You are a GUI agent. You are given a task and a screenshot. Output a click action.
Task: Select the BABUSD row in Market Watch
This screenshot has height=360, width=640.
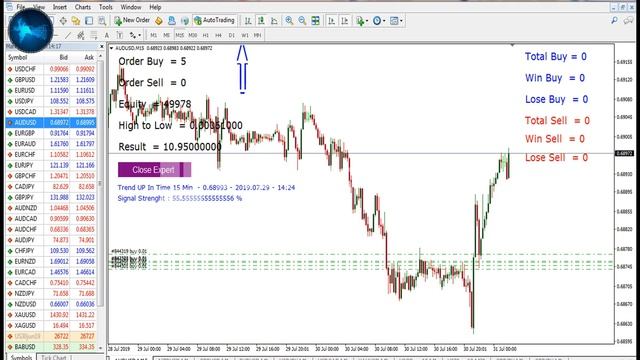click(51, 347)
